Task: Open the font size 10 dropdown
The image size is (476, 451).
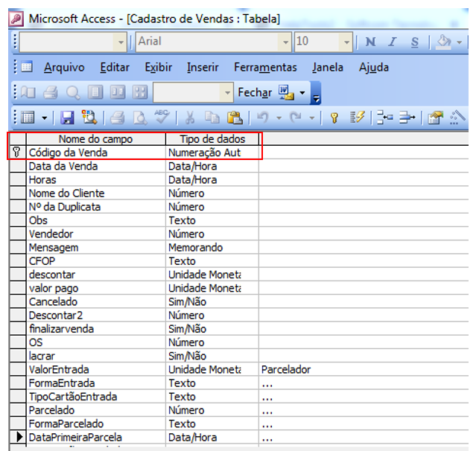Action: (346, 42)
